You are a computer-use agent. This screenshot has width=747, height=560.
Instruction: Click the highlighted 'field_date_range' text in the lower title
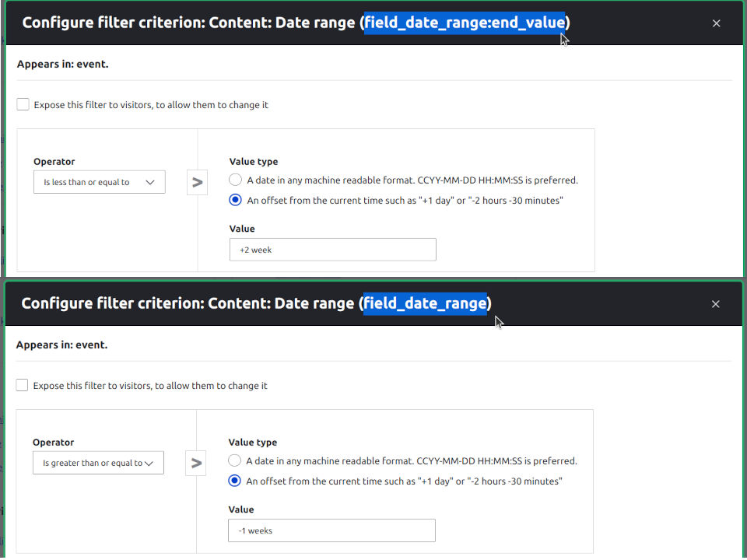(425, 304)
